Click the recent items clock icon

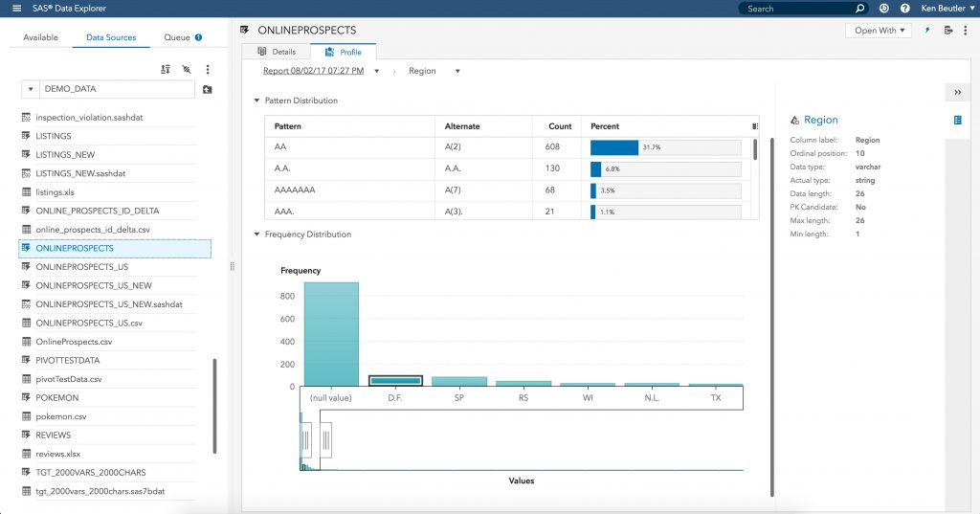pyautogui.click(x=884, y=9)
